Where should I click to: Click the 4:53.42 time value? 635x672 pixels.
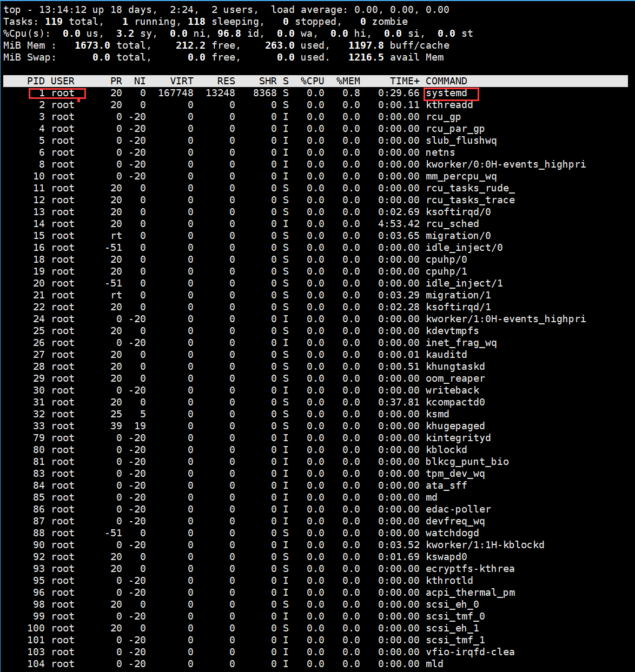pos(399,224)
